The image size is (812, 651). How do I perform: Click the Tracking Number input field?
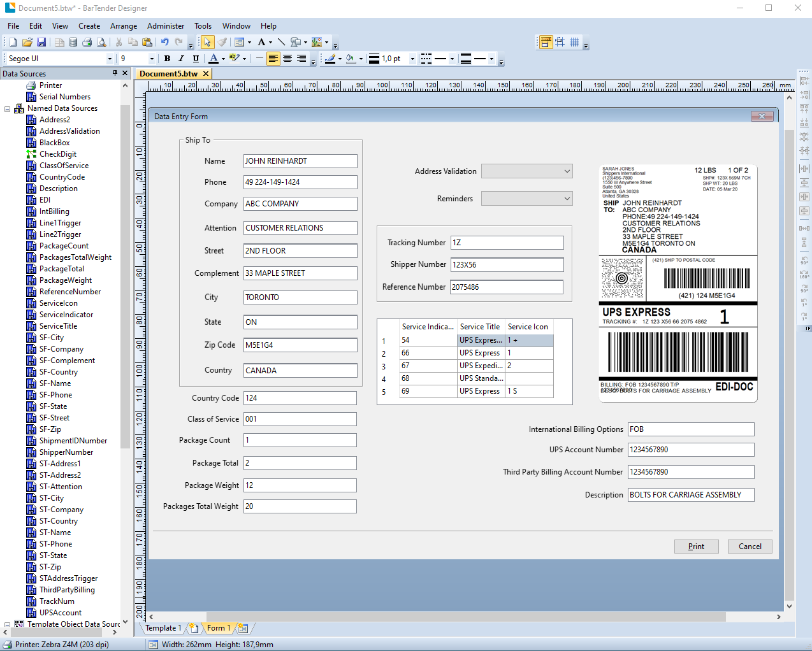(x=507, y=243)
